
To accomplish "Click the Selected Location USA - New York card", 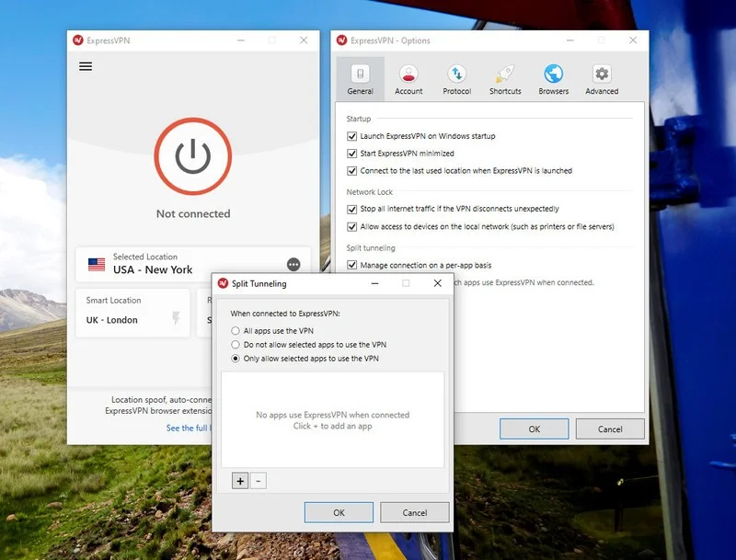I will tap(193, 264).
